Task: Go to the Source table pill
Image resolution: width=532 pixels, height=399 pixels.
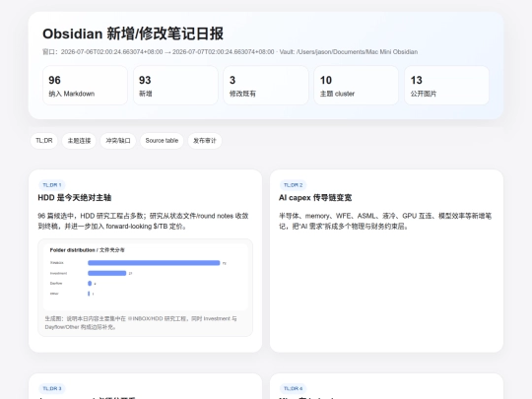Action: point(162,141)
